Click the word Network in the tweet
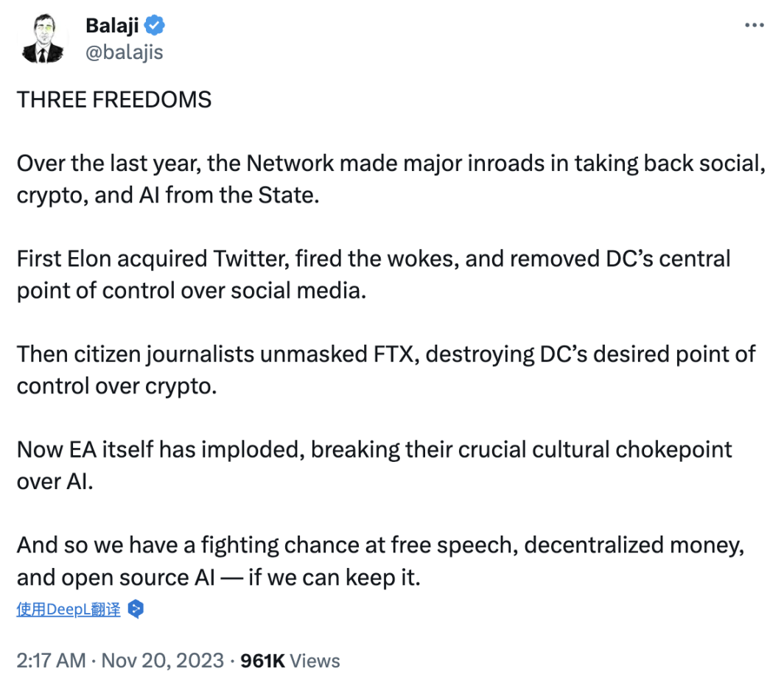 [290, 164]
